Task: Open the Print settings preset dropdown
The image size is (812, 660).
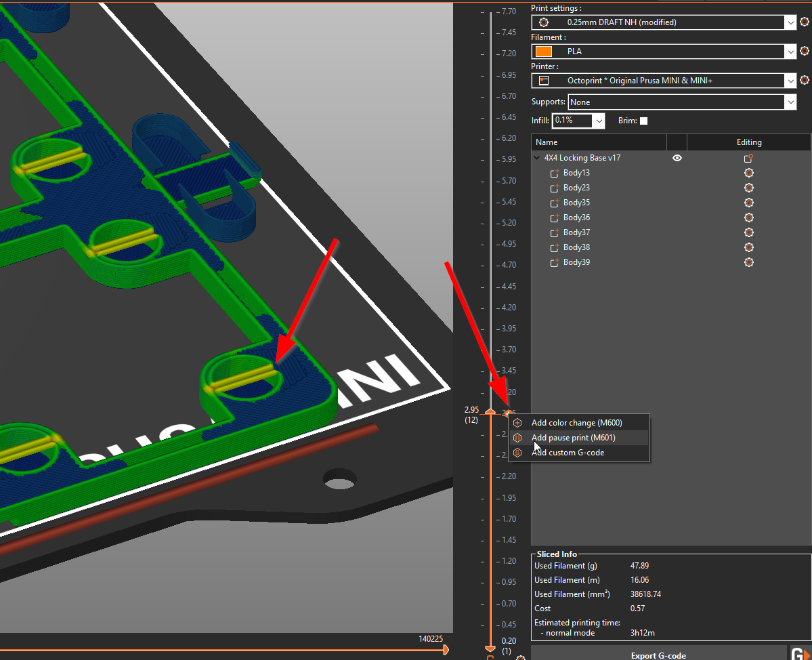Action: point(790,22)
